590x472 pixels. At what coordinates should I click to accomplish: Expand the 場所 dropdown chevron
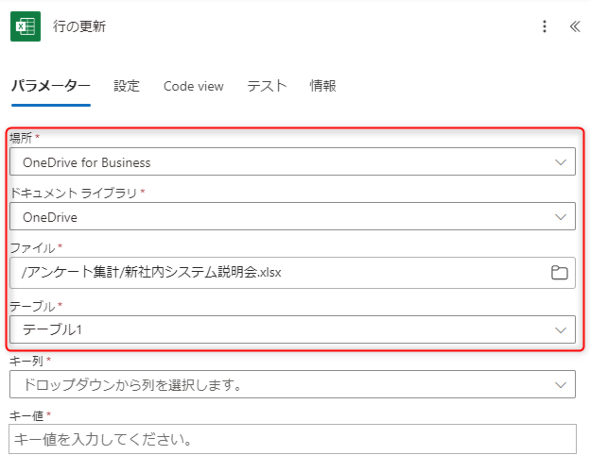tap(560, 162)
